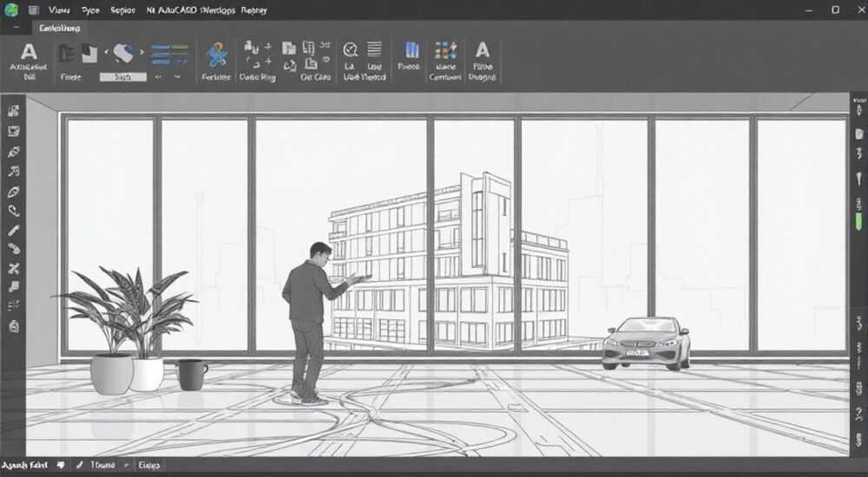Toggle the green indicator in the right sidebar
868x477 pixels.
coord(858,222)
